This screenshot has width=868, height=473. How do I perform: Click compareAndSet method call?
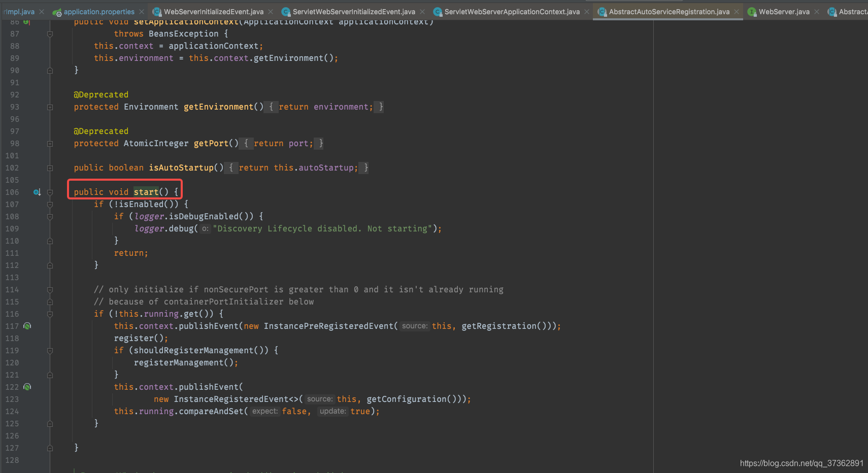[211, 411]
